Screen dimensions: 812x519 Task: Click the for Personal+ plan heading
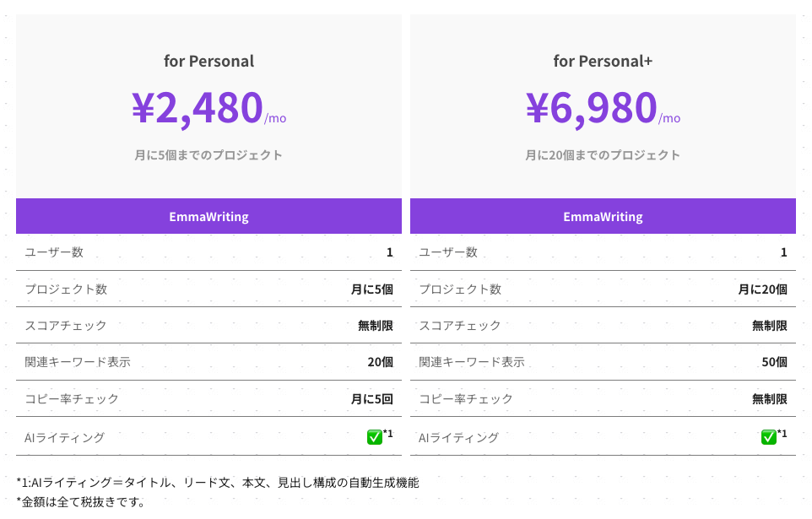tap(603, 61)
